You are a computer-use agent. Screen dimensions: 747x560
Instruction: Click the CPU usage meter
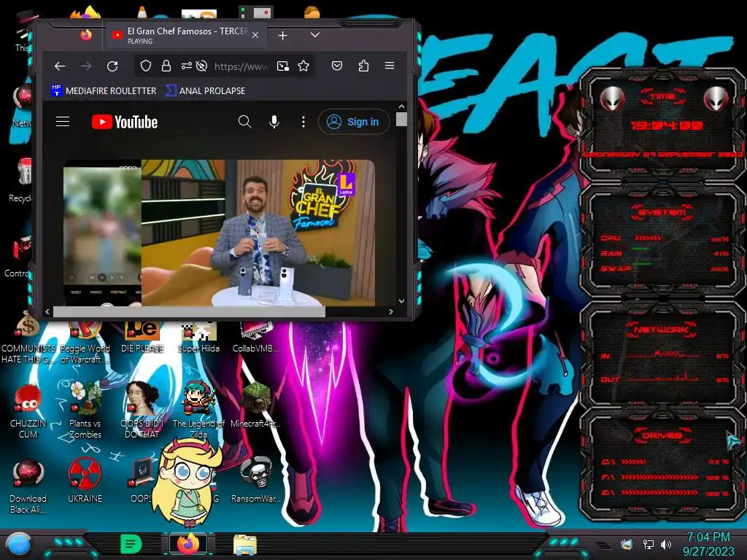point(647,238)
